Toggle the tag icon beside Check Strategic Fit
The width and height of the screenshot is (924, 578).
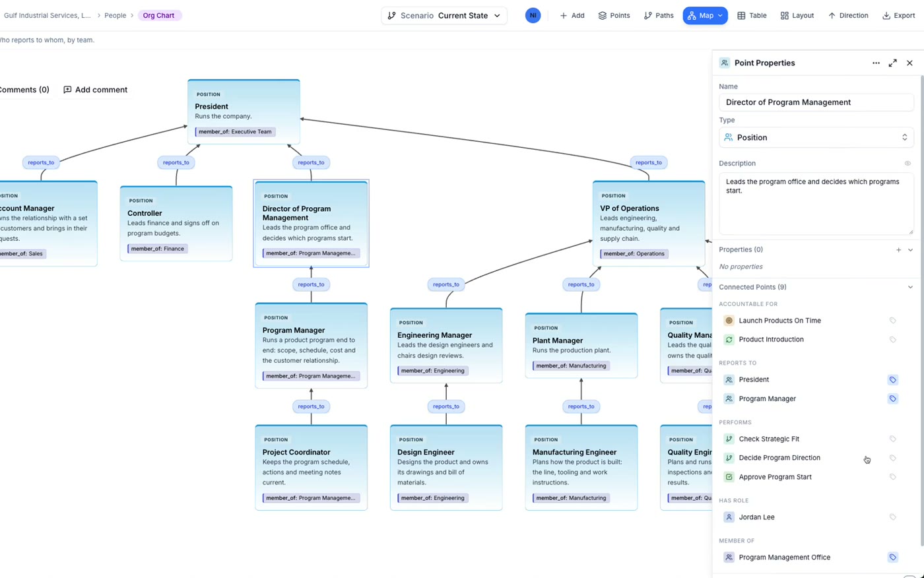pos(892,439)
